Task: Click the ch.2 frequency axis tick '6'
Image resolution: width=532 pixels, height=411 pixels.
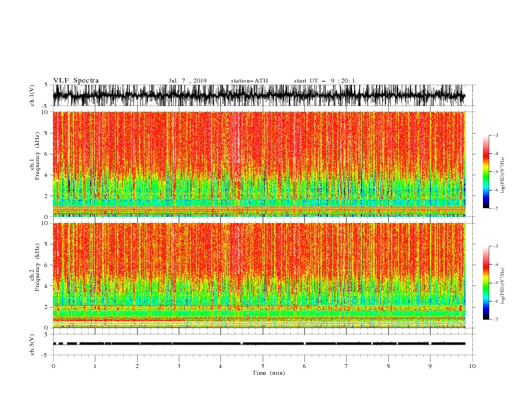Action: (x=47, y=265)
